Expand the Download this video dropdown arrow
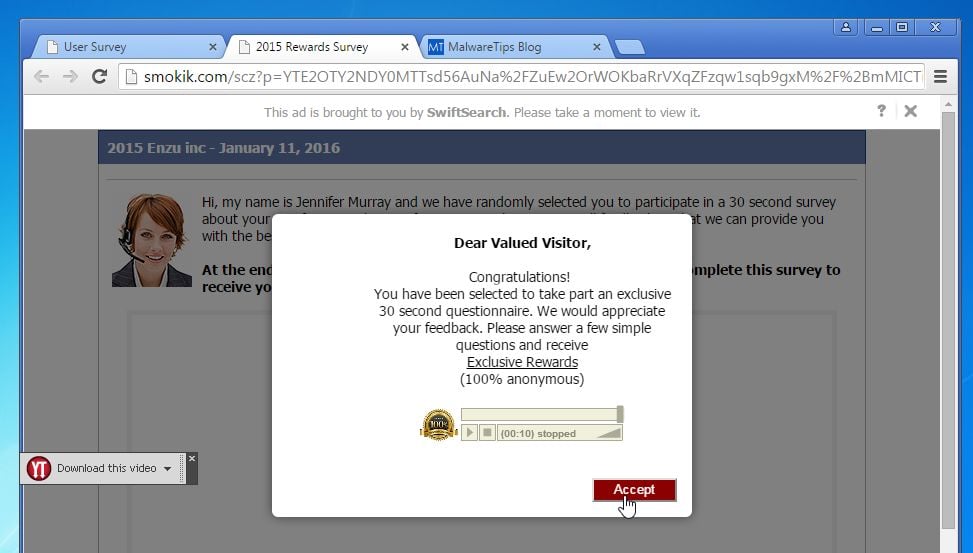The image size is (973, 553). 168,469
